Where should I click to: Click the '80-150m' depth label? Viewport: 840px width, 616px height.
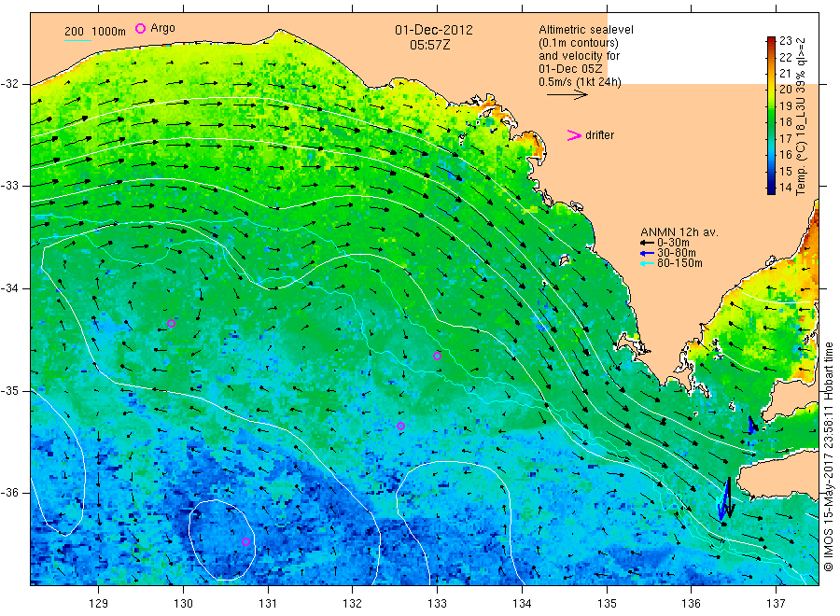point(679,263)
